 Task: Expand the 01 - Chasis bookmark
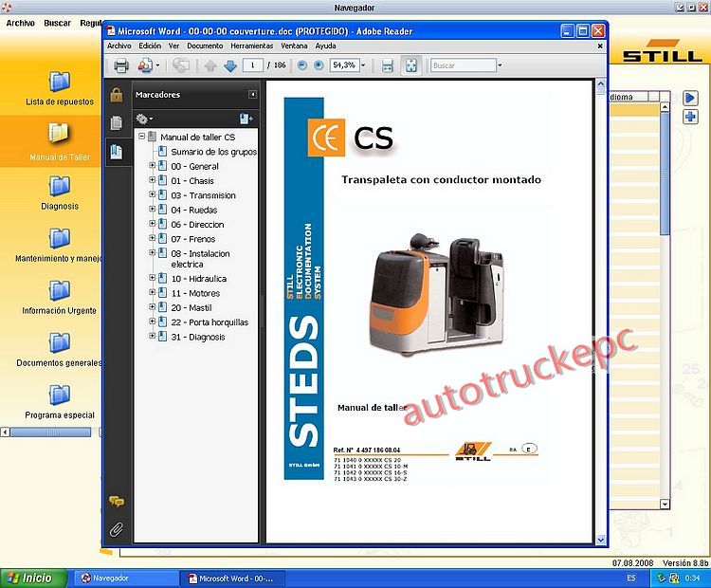(x=153, y=180)
